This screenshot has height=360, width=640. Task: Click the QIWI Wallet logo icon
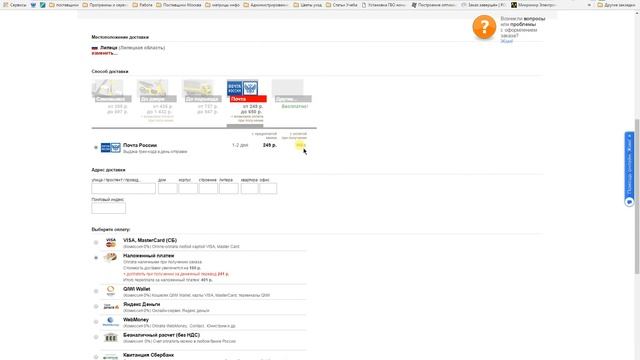pyautogui.click(x=111, y=291)
